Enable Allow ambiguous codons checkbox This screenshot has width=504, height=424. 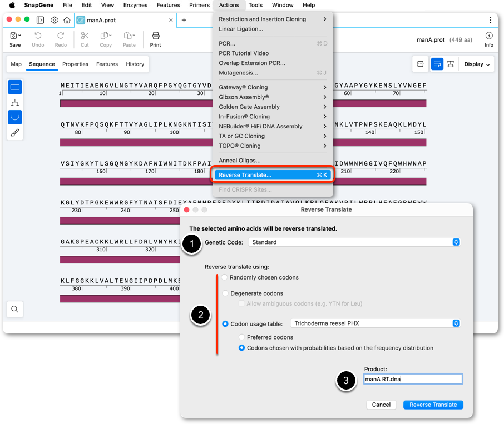241,303
